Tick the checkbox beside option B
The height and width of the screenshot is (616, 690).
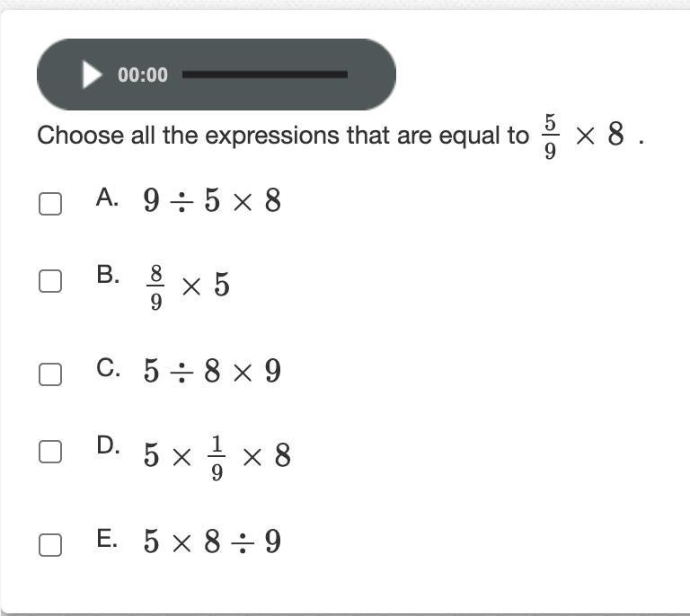pos(50,281)
